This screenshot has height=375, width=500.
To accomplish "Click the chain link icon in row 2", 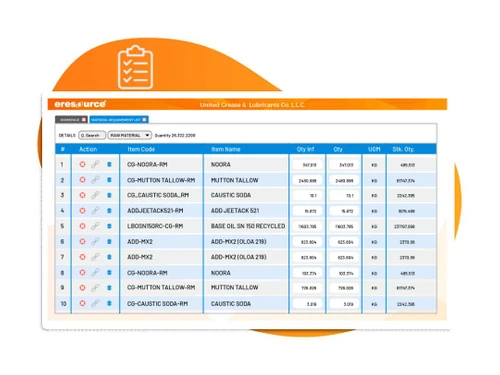I will (x=95, y=180).
